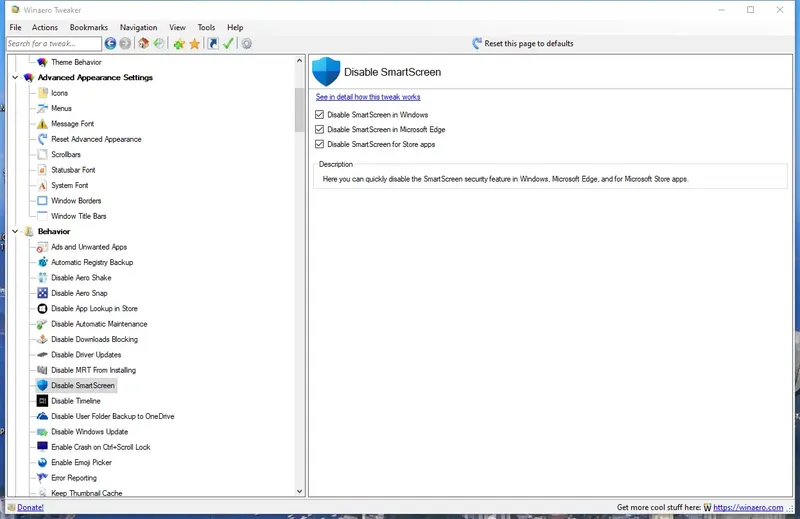This screenshot has width=800, height=519.
Task: Click the System Font letter icon
Action: [42, 185]
